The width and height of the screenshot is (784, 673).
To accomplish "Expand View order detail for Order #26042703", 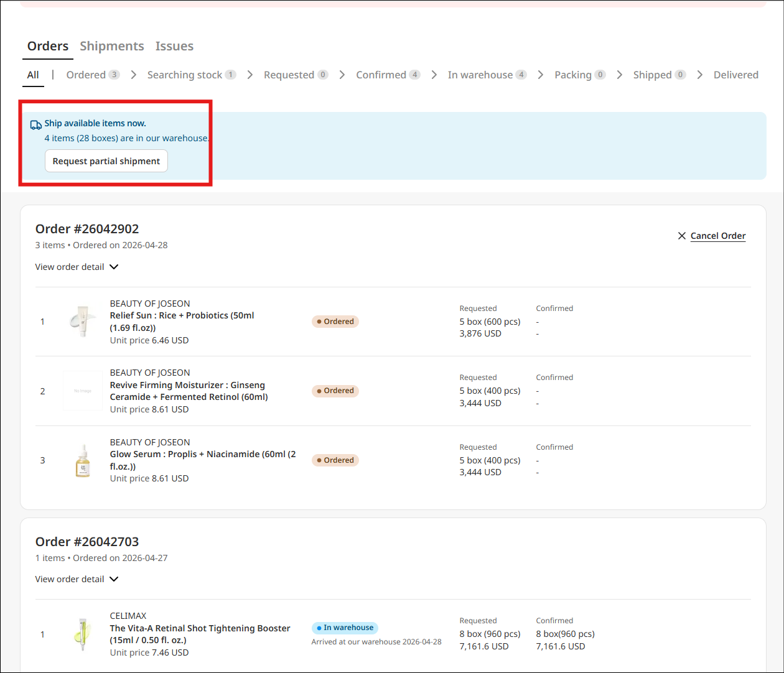I will click(77, 579).
